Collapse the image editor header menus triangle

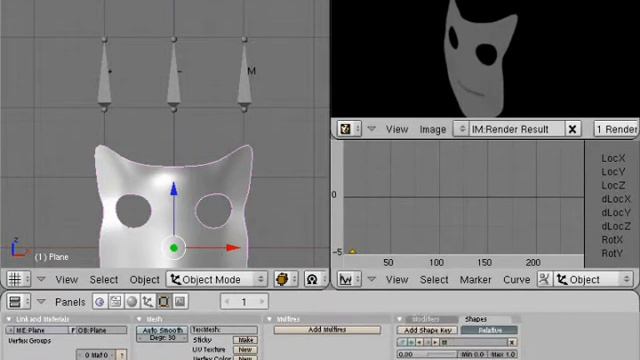[x=371, y=129]
